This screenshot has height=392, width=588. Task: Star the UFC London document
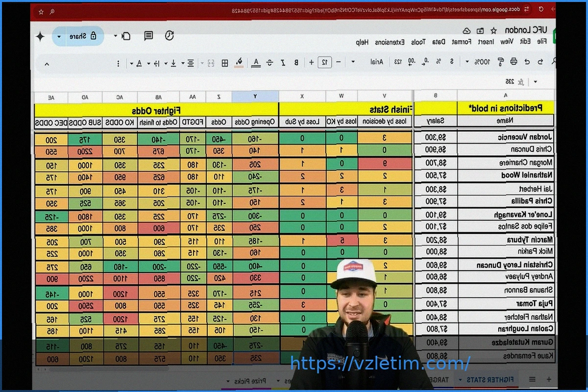(493, 30)
